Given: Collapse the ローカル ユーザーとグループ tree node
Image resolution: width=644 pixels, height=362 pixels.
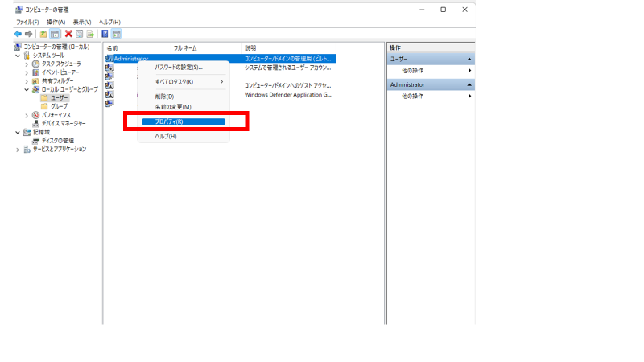Looking at the screenshot, I should click(27, 89).
